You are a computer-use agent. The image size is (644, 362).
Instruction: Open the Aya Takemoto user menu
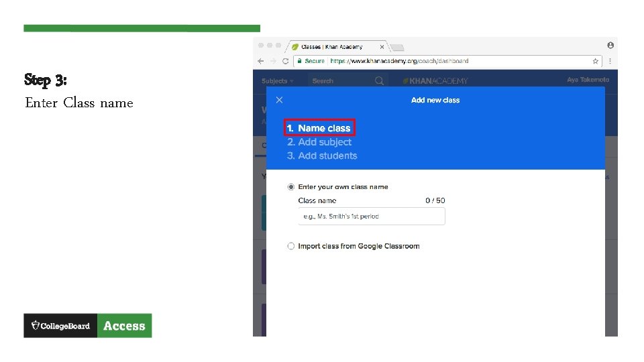point(588,80)
